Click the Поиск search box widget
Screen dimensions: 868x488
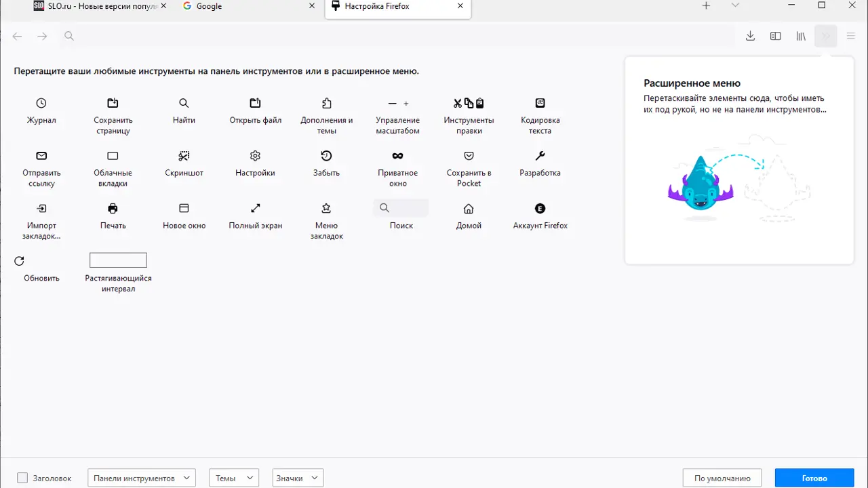[x=401, y=208]
